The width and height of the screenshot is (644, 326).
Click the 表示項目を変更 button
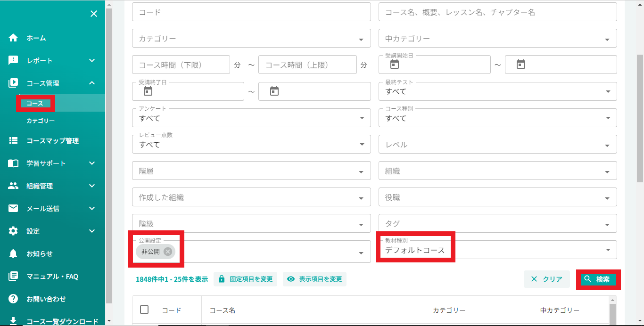[x=314, y=279]
